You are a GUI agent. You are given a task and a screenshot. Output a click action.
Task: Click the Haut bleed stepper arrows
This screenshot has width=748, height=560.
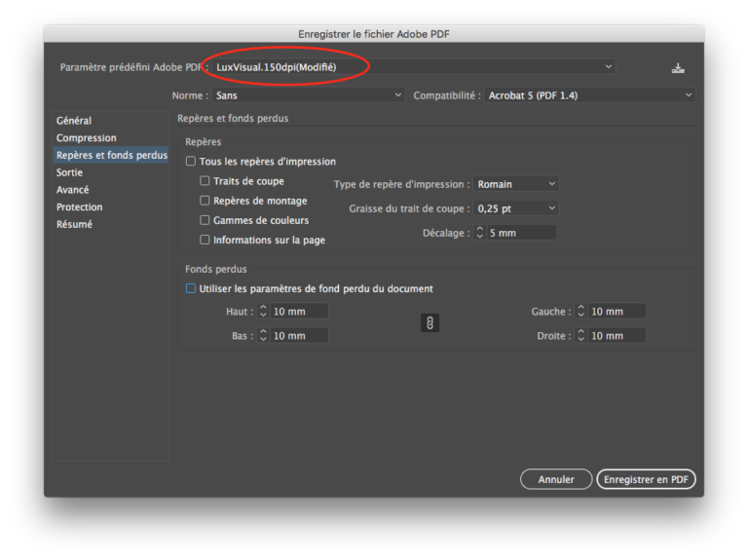point(263,312)
